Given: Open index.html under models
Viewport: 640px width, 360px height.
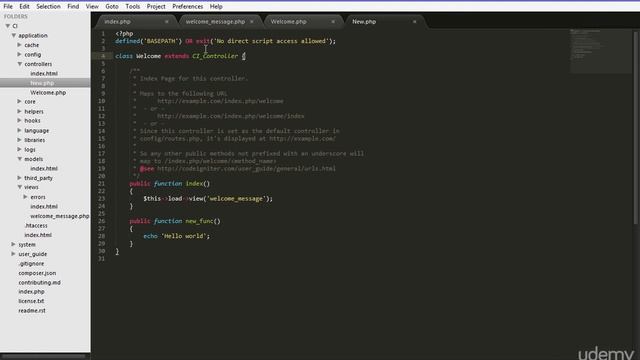Looking at the screenshot, I should click(x=44, y=169).
